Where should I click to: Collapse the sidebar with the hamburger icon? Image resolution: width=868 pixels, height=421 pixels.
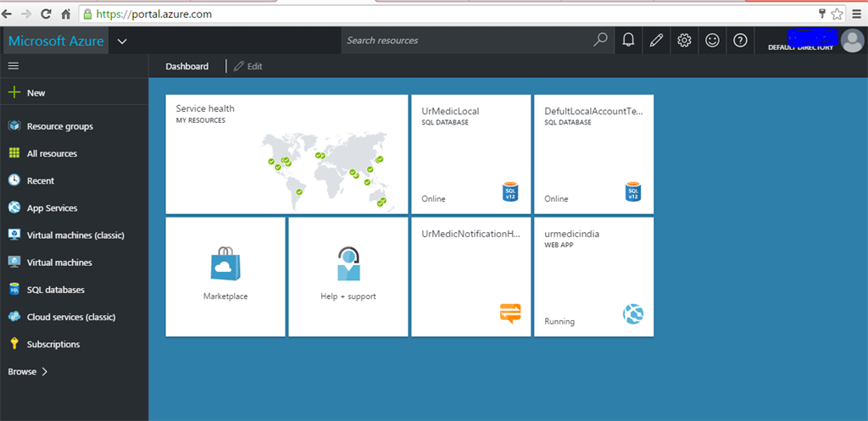tap(14, 66)
